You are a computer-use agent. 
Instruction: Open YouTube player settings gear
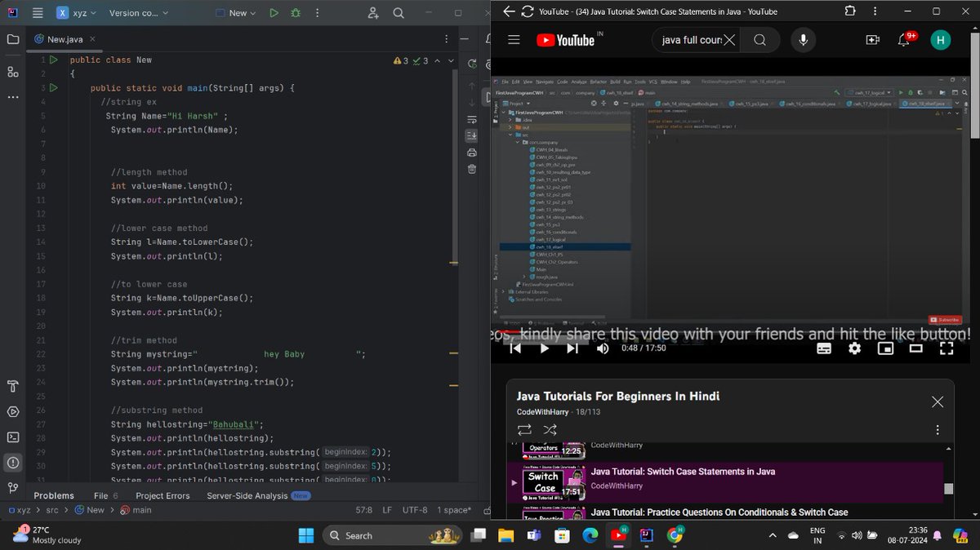tap(854, 348)
